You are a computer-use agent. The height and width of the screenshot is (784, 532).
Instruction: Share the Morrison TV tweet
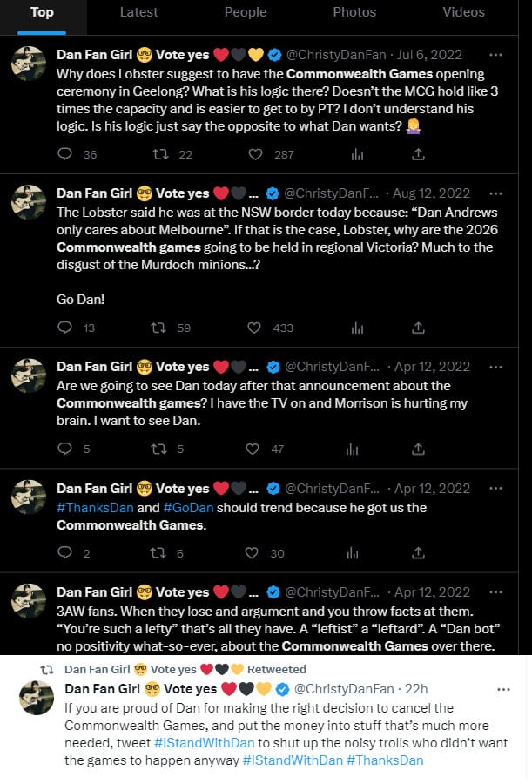point(418,449)
